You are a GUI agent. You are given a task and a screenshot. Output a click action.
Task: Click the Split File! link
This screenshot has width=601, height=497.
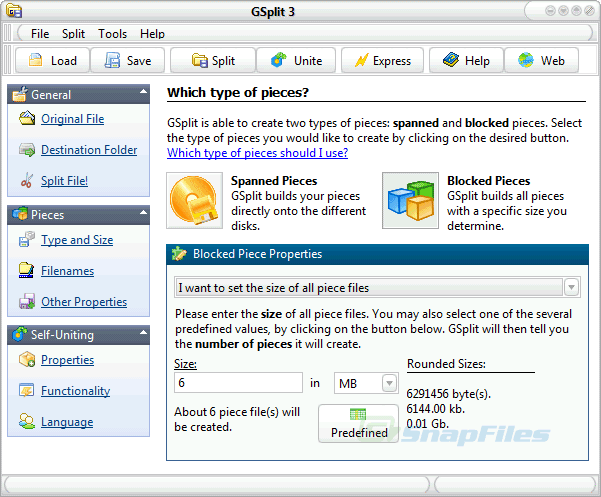pyautogui.click(x=64, y=180)
